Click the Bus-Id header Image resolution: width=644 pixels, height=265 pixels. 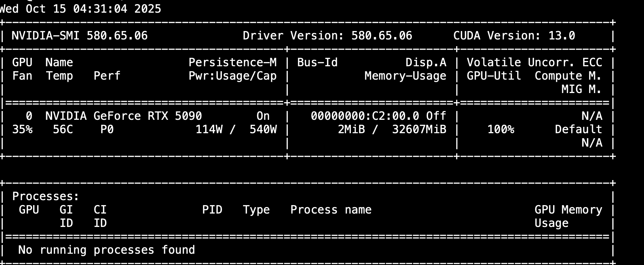(x=317, y=62)
